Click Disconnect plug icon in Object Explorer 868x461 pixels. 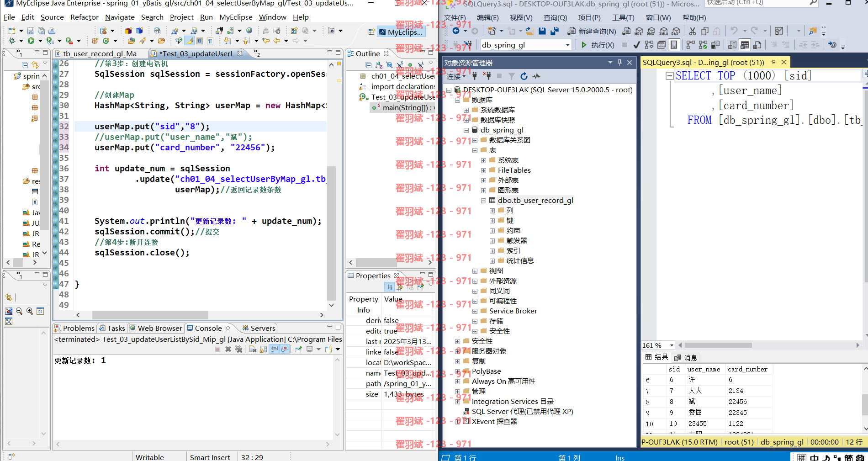[x=487, y=76]
